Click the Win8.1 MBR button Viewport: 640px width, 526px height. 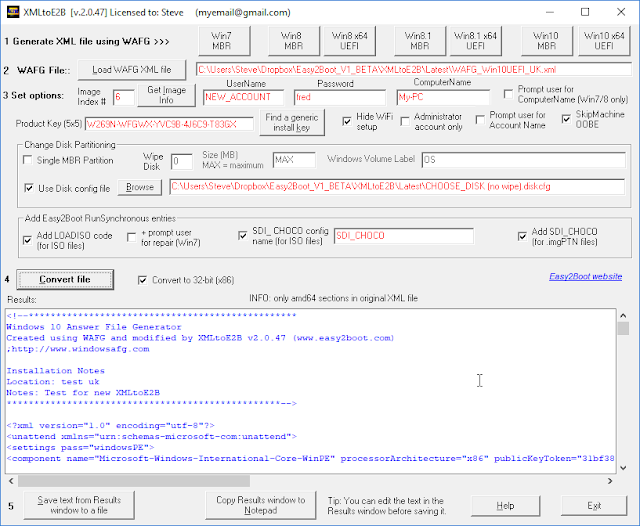pos(420,41)
